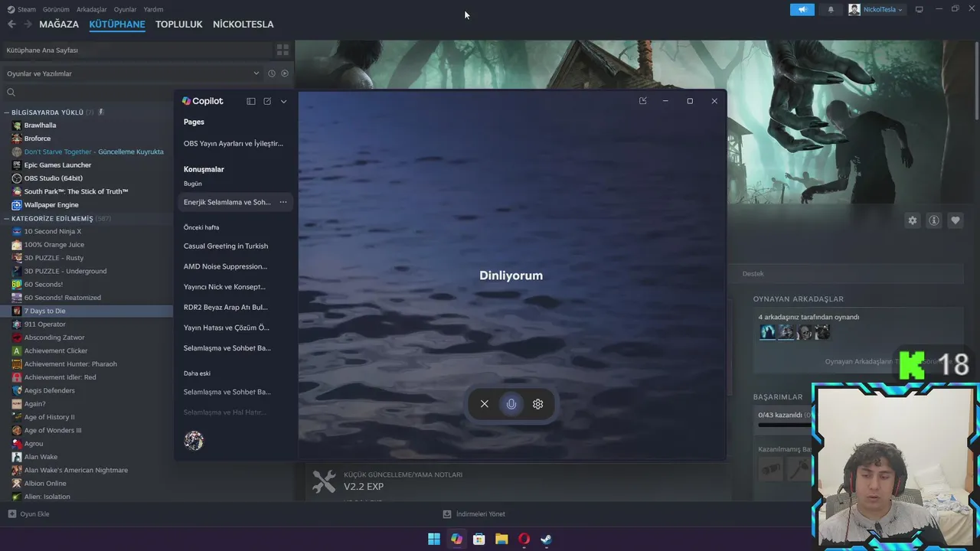This screenshot has height=551, width=980.
Task: Open the Copilot user profile avatar
Action: click(x=194, y=441)
